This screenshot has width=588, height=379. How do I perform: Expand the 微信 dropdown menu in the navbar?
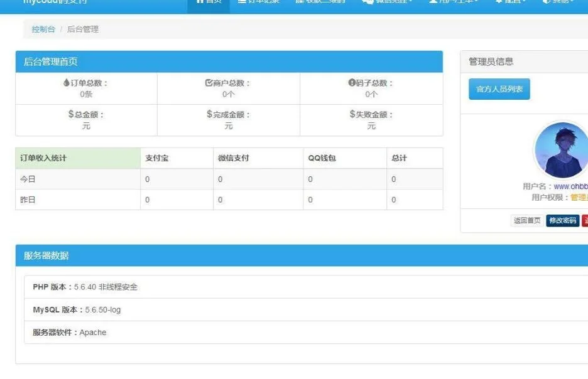(x=388, y=3)
